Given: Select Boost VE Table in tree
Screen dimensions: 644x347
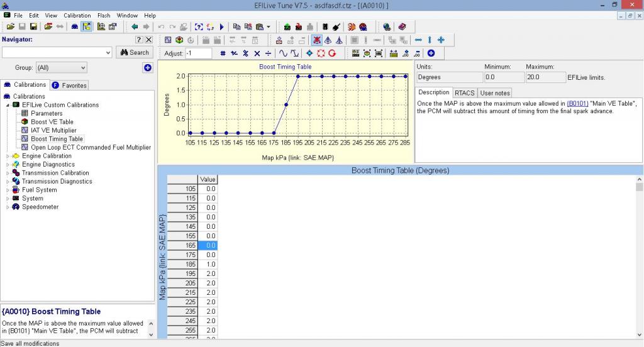Looking at the screenshot, I should coord(52,122).
